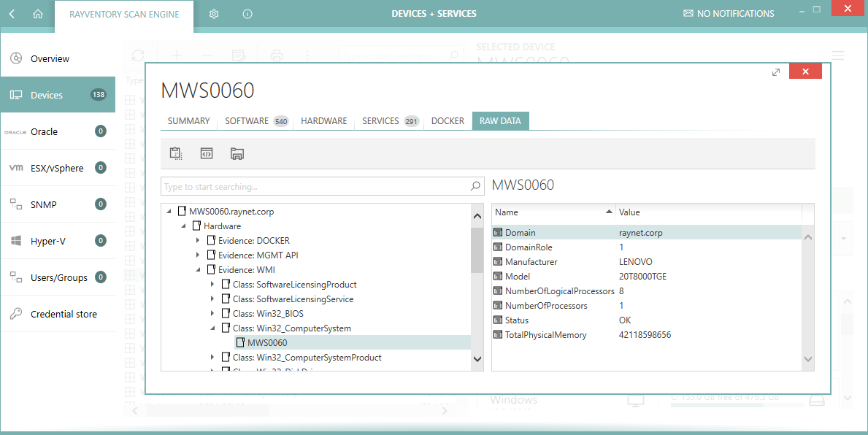Screen dimensions: 868x435
Task: Expand the Evidence: MGMT API node
Action: click(198, 255)
